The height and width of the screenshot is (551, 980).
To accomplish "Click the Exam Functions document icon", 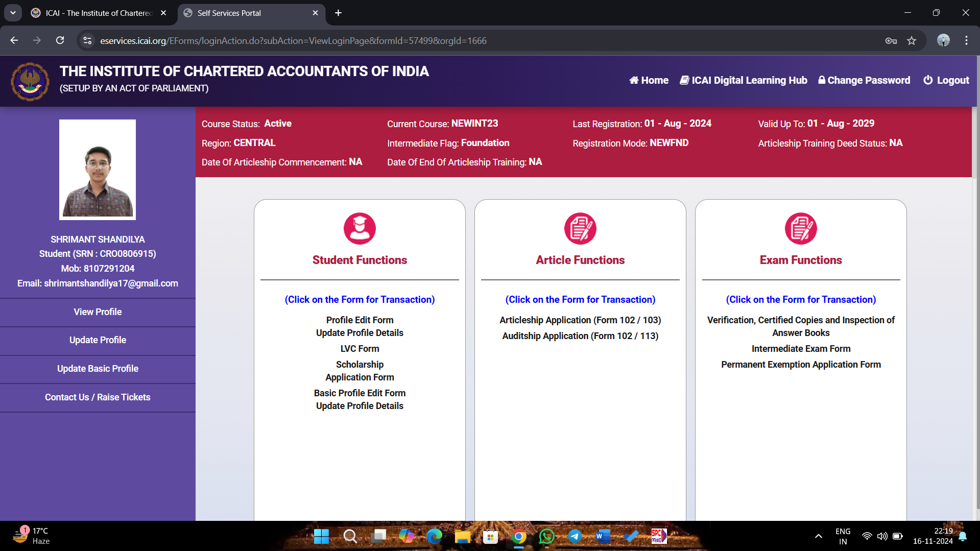I will tap(801, 228).
